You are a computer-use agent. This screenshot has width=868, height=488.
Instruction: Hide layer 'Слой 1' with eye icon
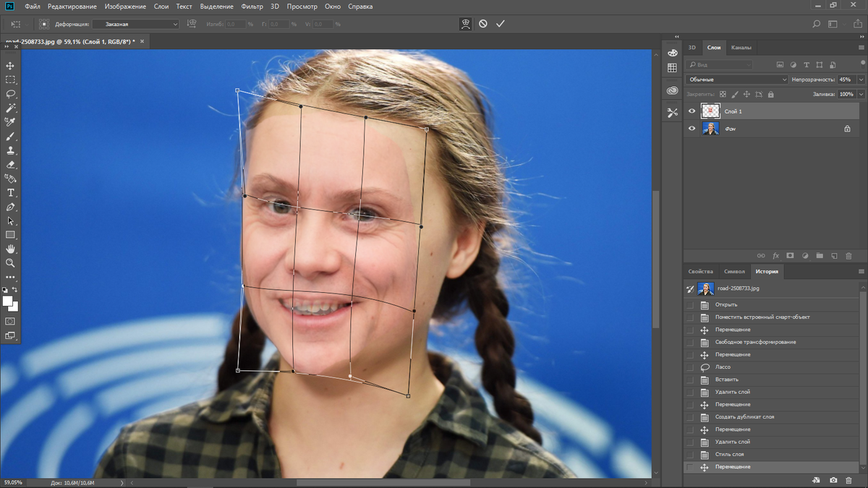pyautogui.click(x=692, y=111)
